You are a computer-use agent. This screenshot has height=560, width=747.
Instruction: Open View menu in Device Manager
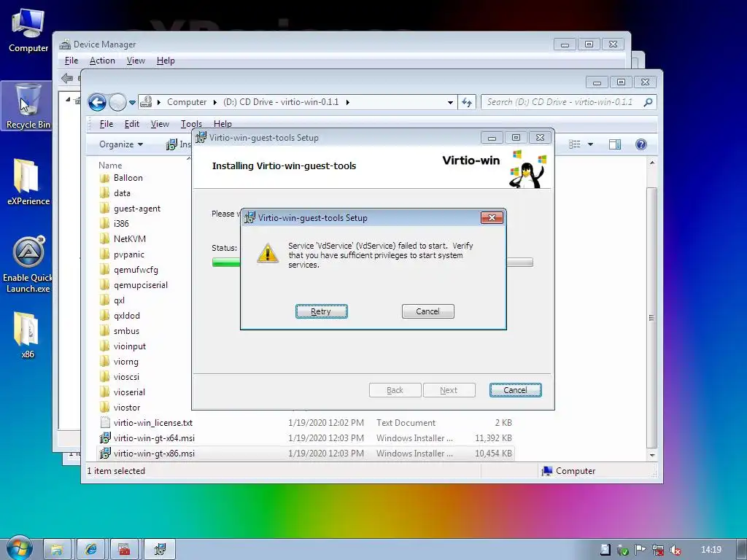(x=136, y=61)
